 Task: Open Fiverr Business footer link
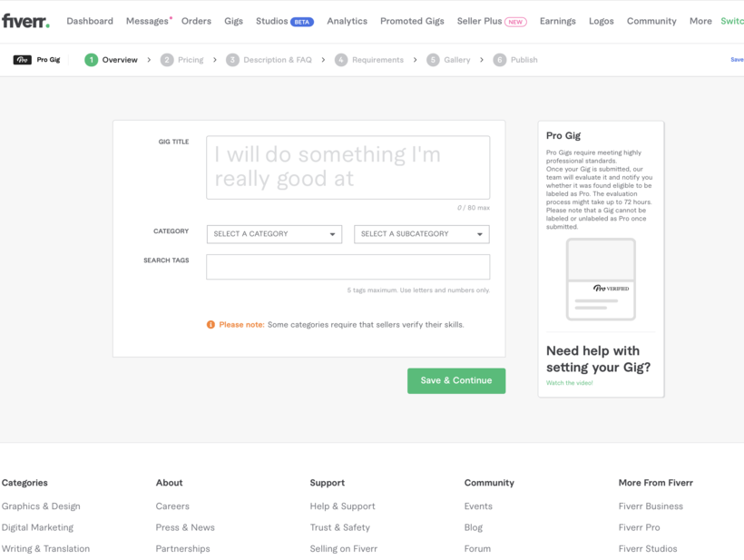point(651,506)
